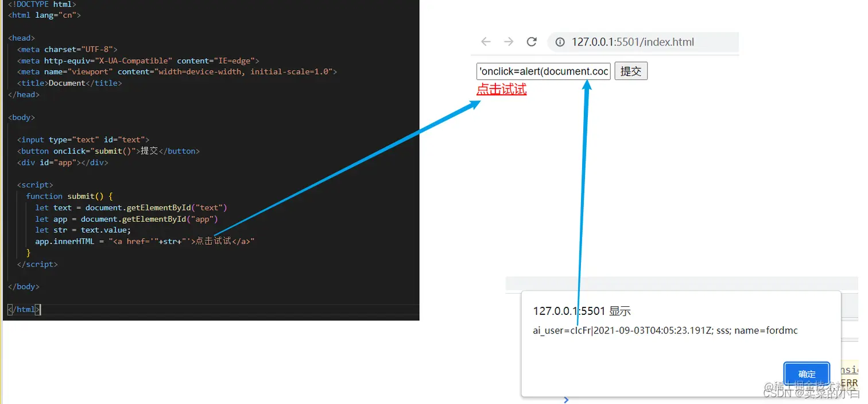Click the alert message starting with ai_user=
Screen dimensions: 868x404
665,330
